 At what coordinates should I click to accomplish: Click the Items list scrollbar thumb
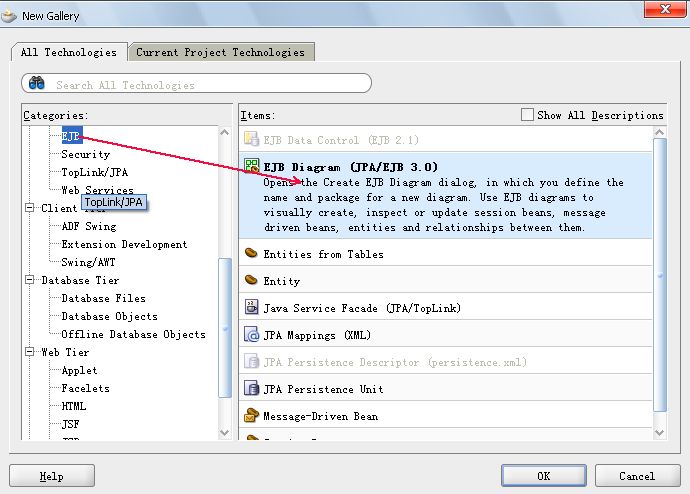pyautogui.click(x=659, y=275)
